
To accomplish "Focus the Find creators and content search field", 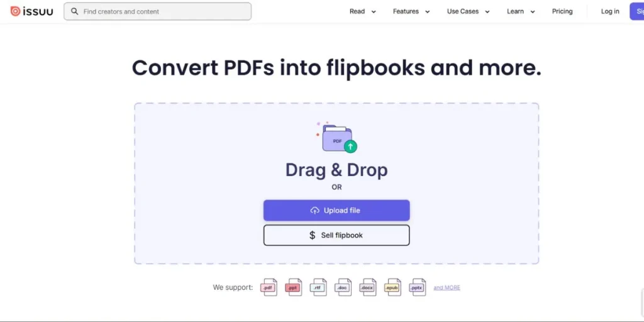I will pos(164,11).
